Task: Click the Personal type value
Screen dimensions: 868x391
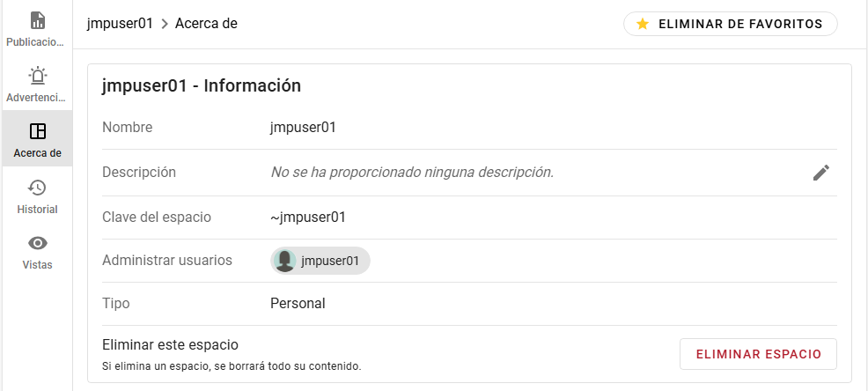Action: coord(298,304)
